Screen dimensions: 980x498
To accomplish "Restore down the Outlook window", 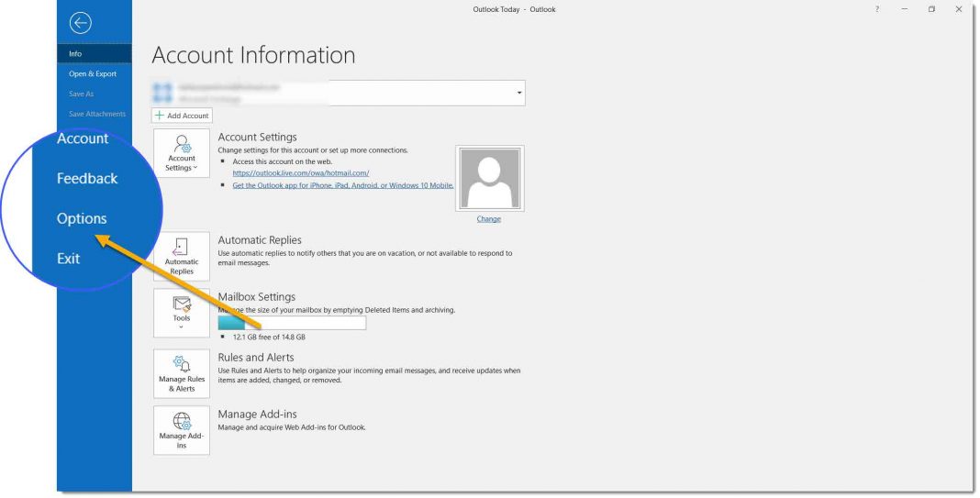I will pyautogui.click(x=932, y=9).
